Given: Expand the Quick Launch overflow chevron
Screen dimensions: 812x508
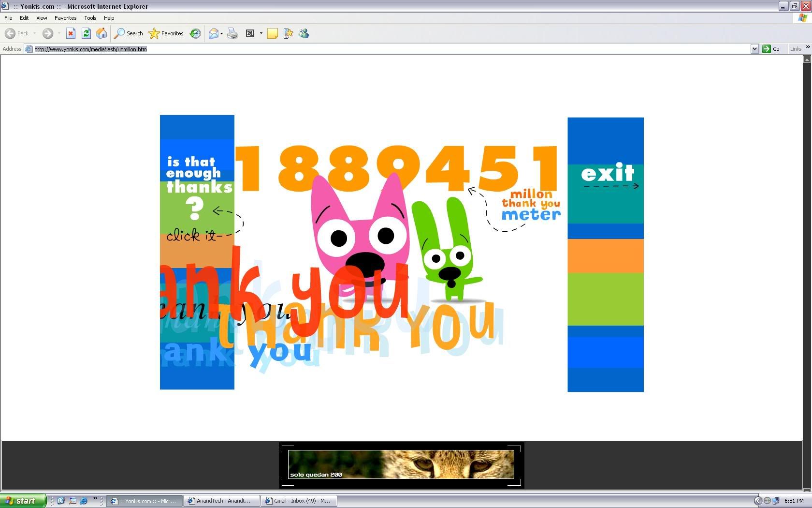Looking at the screenshot, I should (95, 498).
